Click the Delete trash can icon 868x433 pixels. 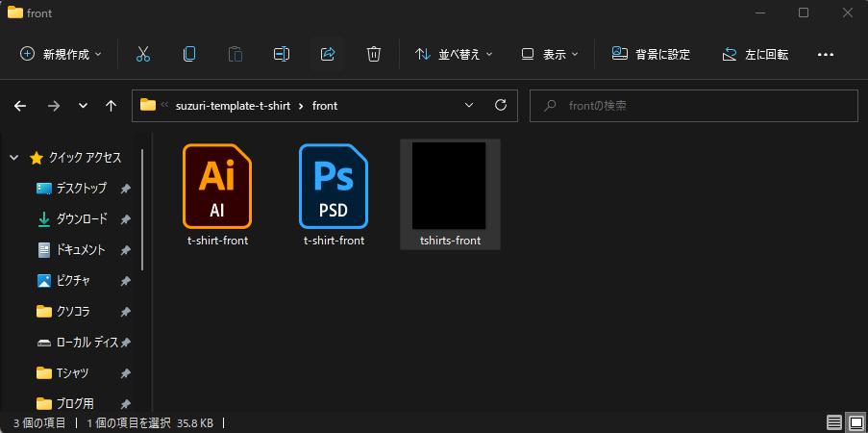point(374,55)
